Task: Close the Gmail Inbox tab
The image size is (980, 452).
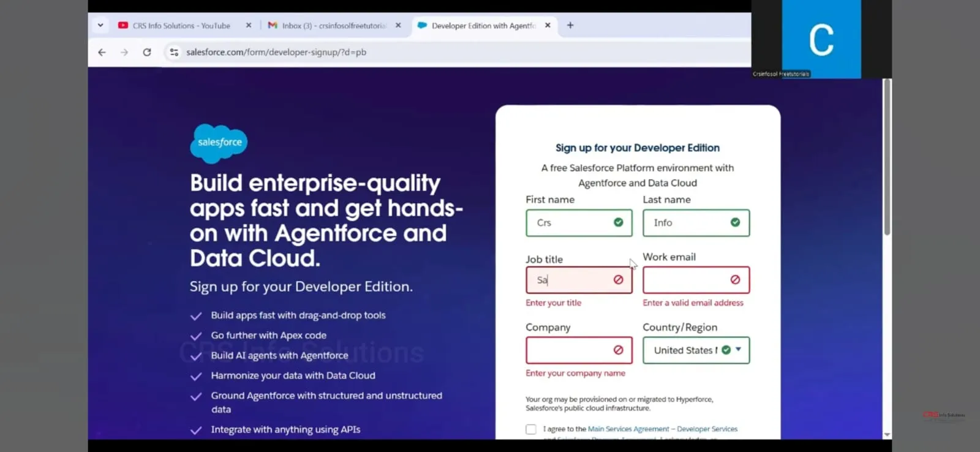Action: [398, 26]
